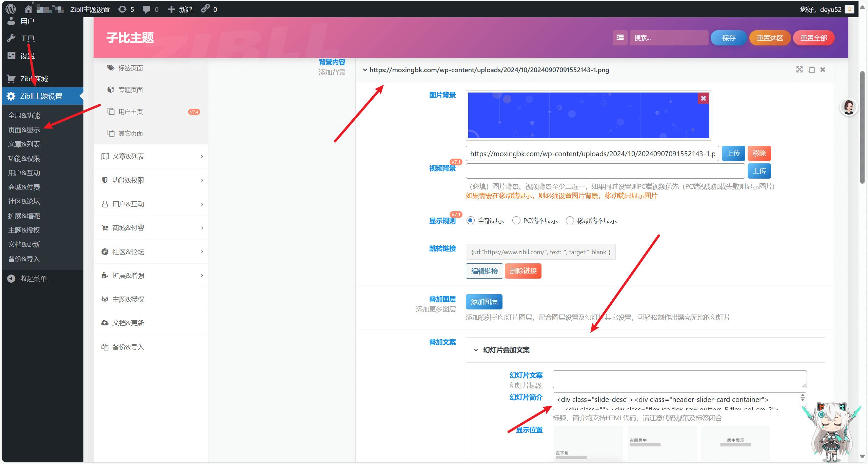Select 全部显示 radio option
The height and width of the screenshot is (464, 868).
pos(471,221)
